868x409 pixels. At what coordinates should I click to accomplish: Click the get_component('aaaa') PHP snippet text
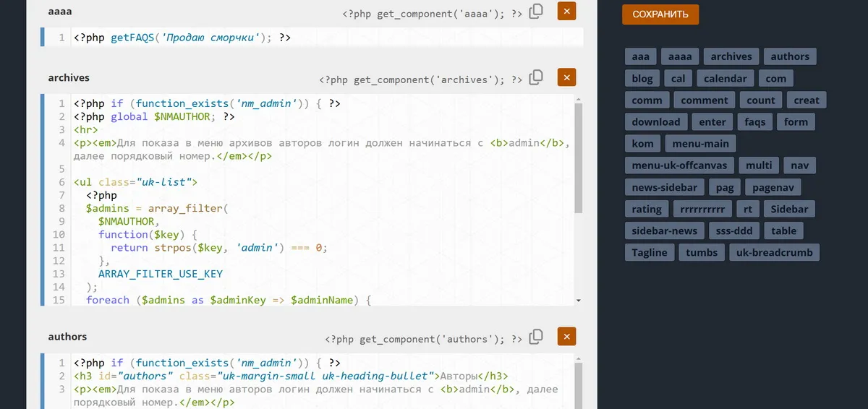[433, 14]
